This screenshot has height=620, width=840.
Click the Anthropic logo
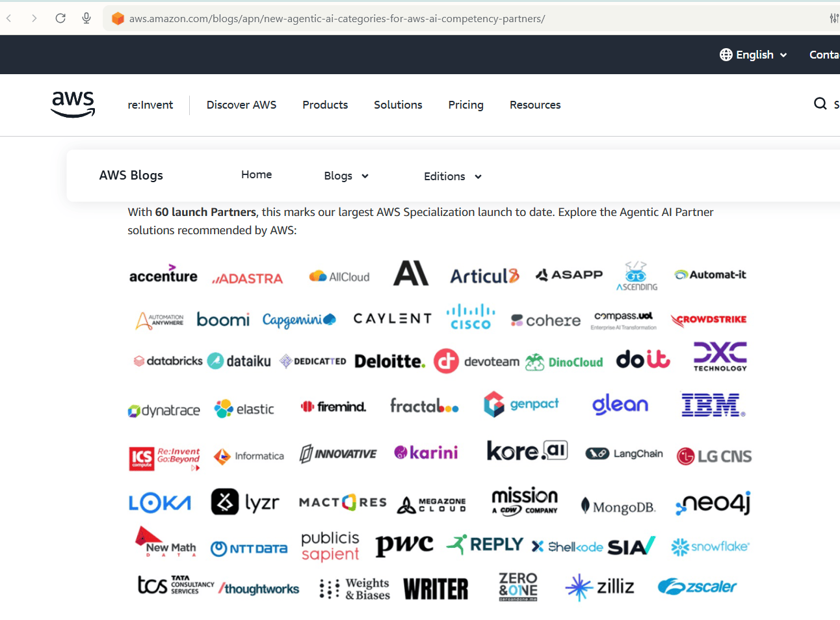[411, 273]
